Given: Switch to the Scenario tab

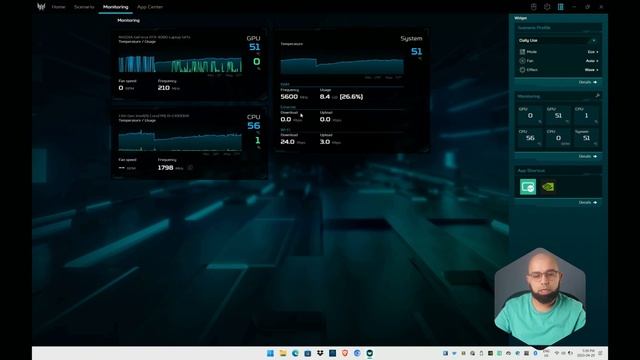Looking at the screenshot, I should [x=84, y=7].
